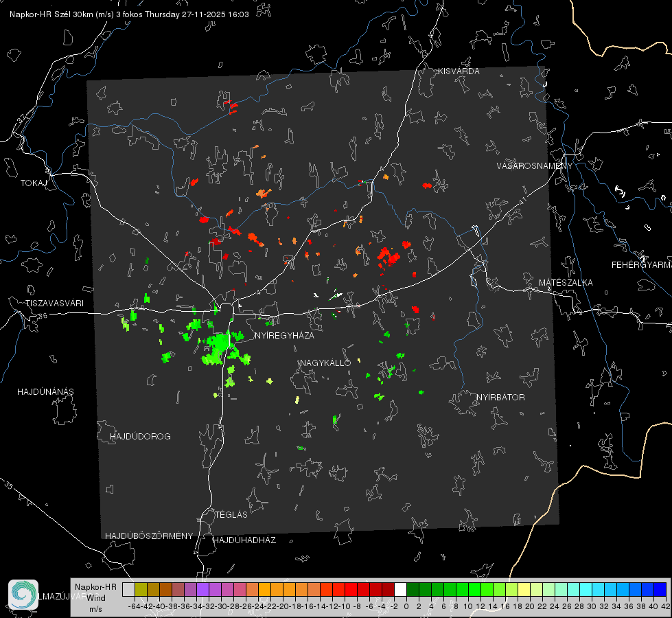The image size is (672, 618).
Task: Select the MÁTÉSZALKA city label
Action: 566,283
